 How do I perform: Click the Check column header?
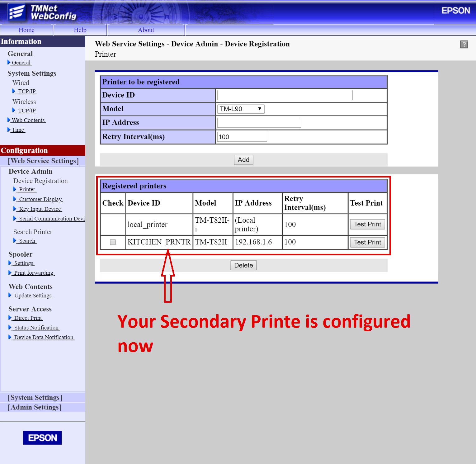click(113, 203)
